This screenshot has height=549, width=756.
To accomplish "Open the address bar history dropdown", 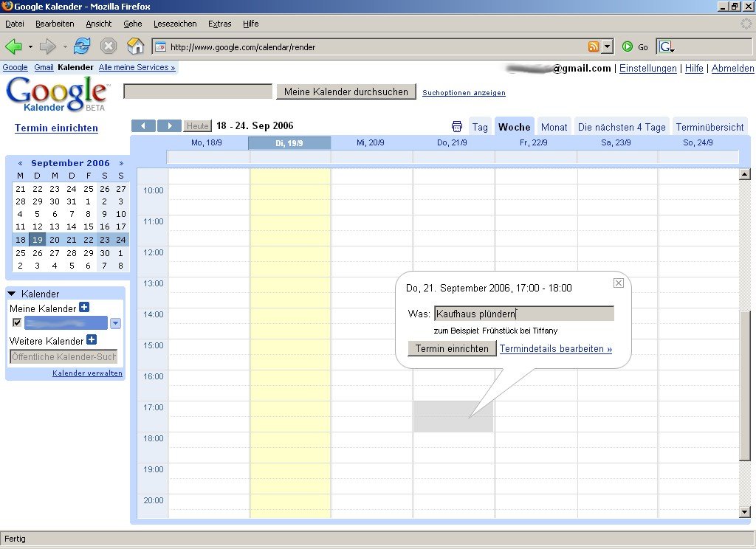I will point(608,46).
